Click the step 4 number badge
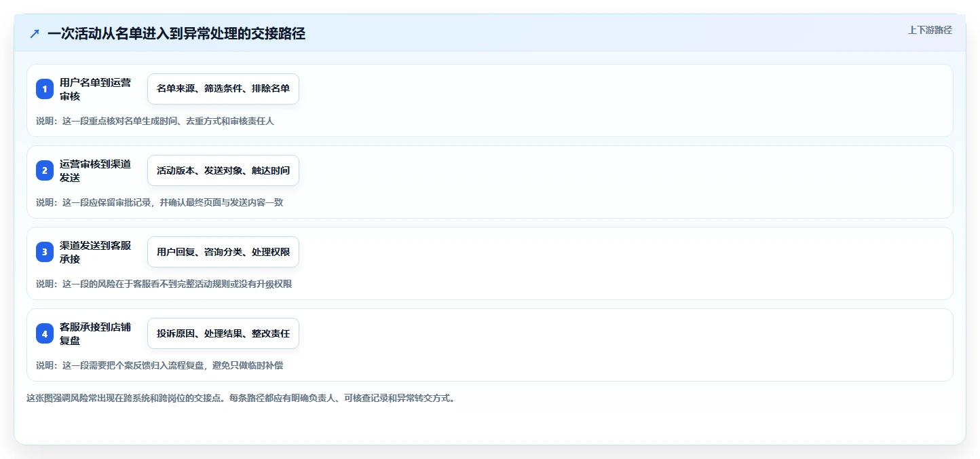This screenshot has width=980, height=459. 45,333
